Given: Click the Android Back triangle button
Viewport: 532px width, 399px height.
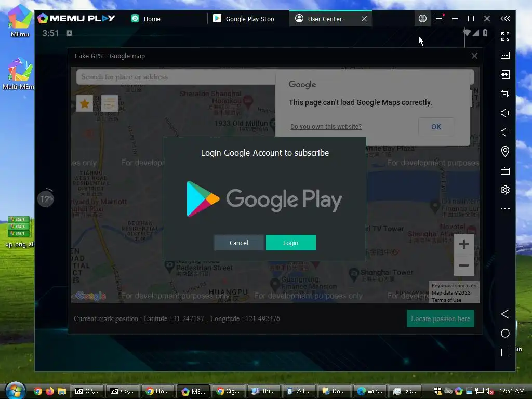Looking at the screenshot, I should (505, 314).
